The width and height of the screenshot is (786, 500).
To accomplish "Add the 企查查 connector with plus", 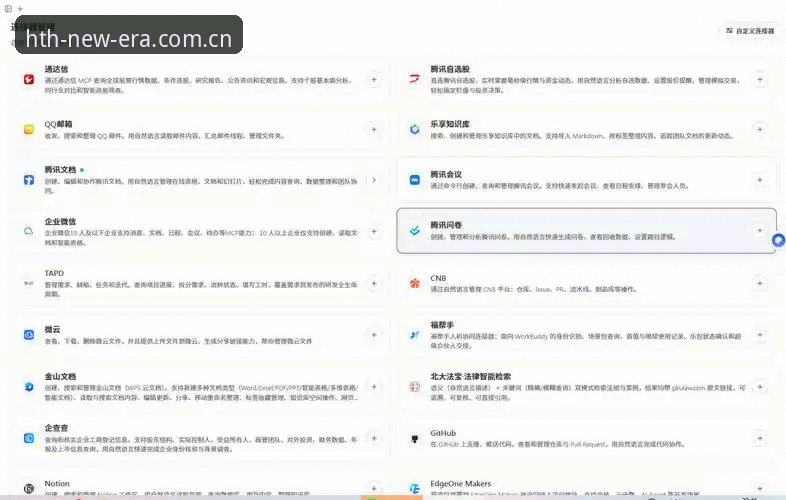I will coord(374,438).
